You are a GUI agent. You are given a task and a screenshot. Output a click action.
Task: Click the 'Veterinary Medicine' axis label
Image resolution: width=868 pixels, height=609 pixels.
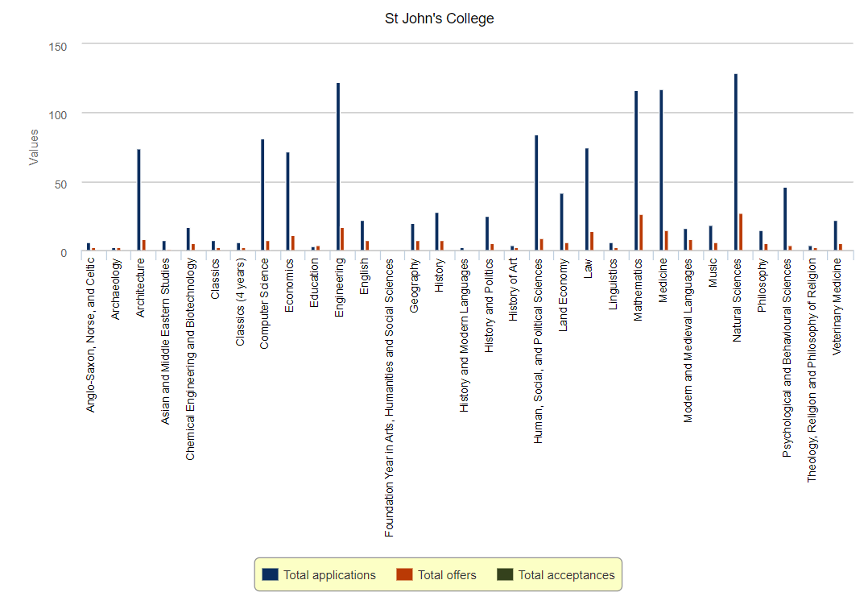tap(836, 306)
